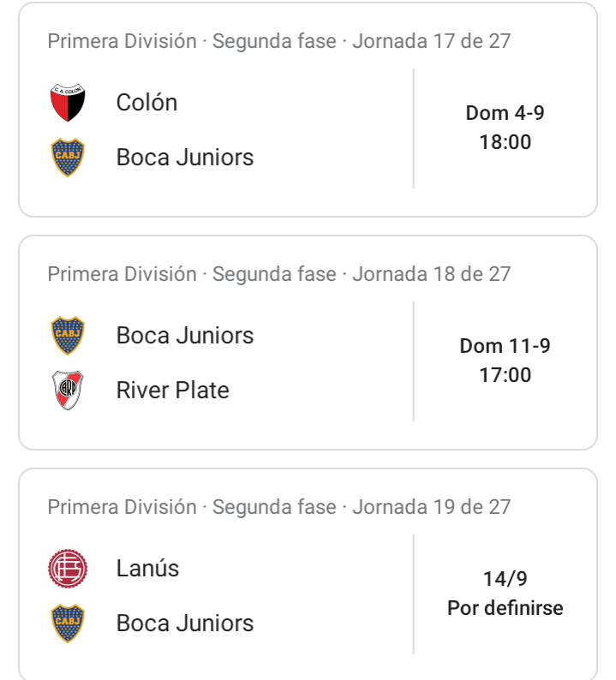Select the Dom 4-9 18:00 match time
Screen dimensions: 616x680
tap(505, 128)
